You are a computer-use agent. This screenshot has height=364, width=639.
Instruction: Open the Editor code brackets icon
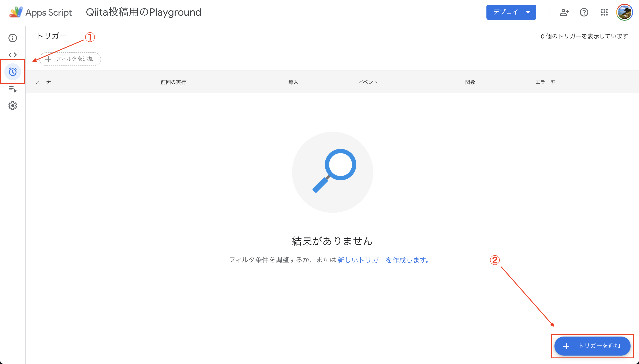[x=12, y=55]
